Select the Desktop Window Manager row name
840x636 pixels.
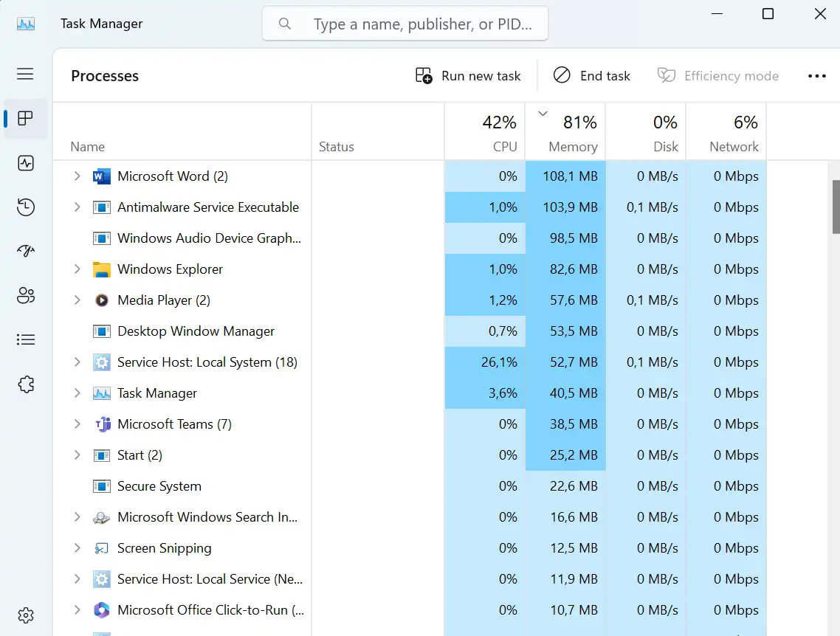pyautogui.click(x=196, y=331)
